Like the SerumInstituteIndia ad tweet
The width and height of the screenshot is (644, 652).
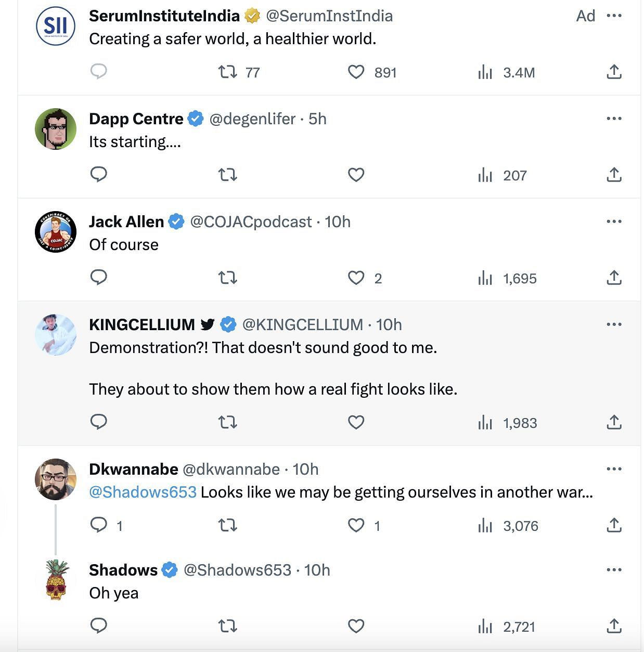tap(356, 72)
